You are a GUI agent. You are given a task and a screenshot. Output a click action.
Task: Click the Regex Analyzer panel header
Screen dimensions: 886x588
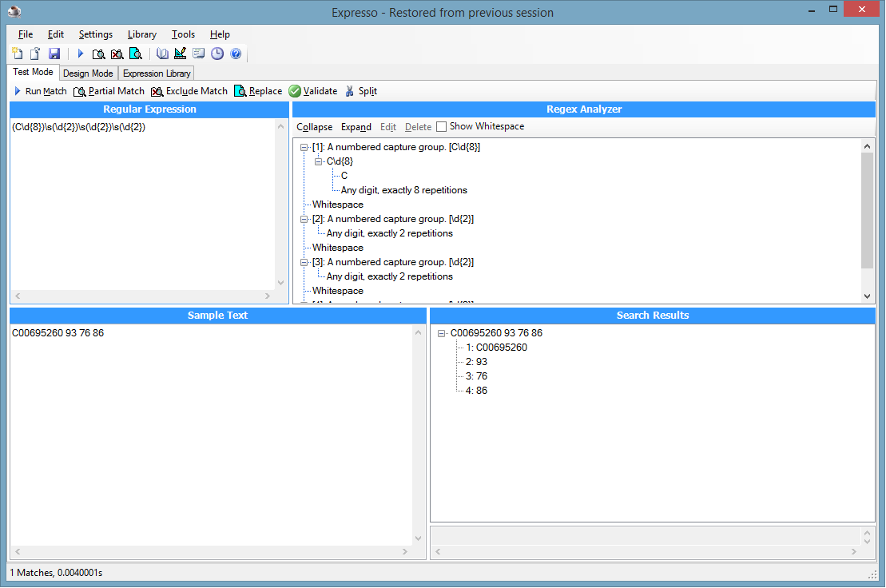click(x=584, y=109)
